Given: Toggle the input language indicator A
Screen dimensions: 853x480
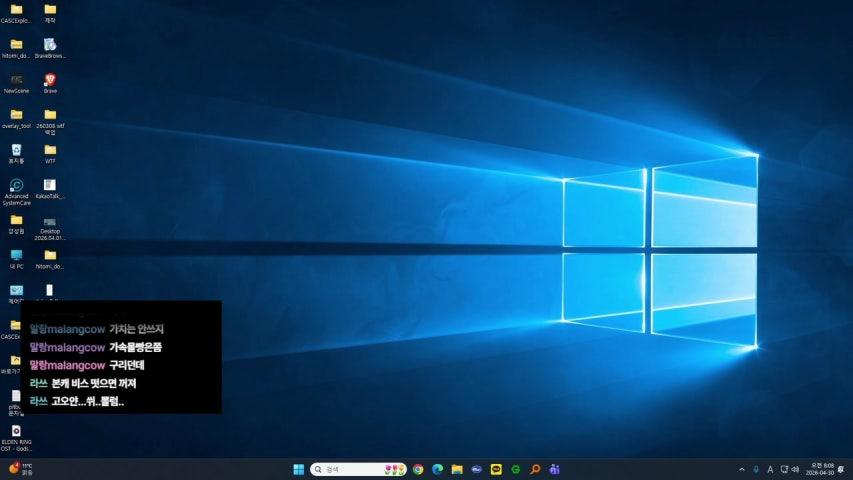Looking at the screenshot, I should tap(769, 469).
